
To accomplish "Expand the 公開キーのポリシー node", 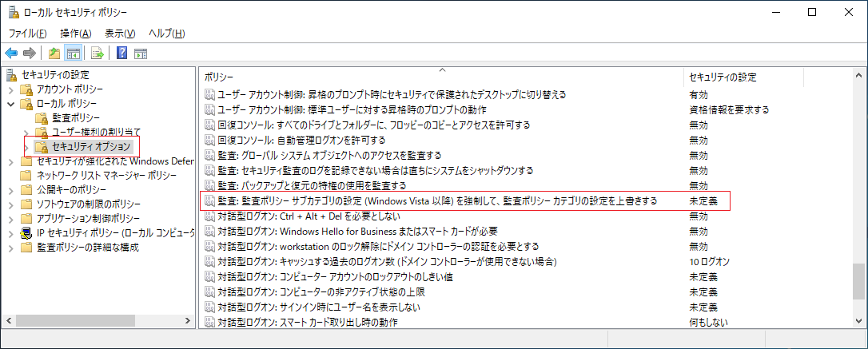I will coord(11,190).
